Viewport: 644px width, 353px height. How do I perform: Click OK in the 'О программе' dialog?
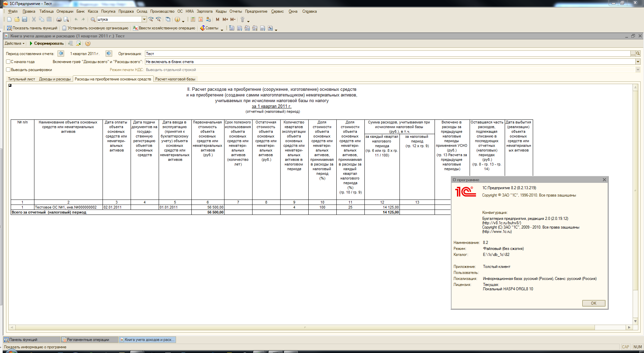pyautogui.click(x=593, y=303)
